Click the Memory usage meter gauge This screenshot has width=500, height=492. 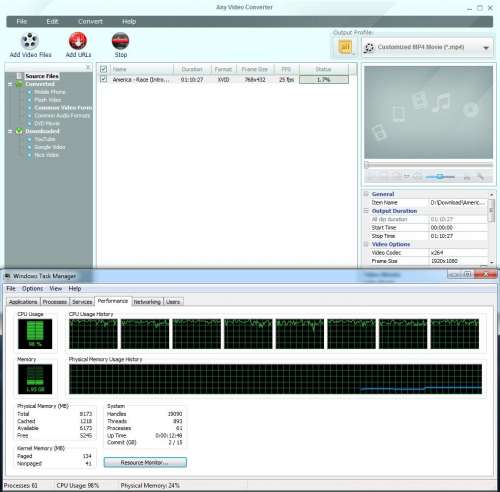35,379
